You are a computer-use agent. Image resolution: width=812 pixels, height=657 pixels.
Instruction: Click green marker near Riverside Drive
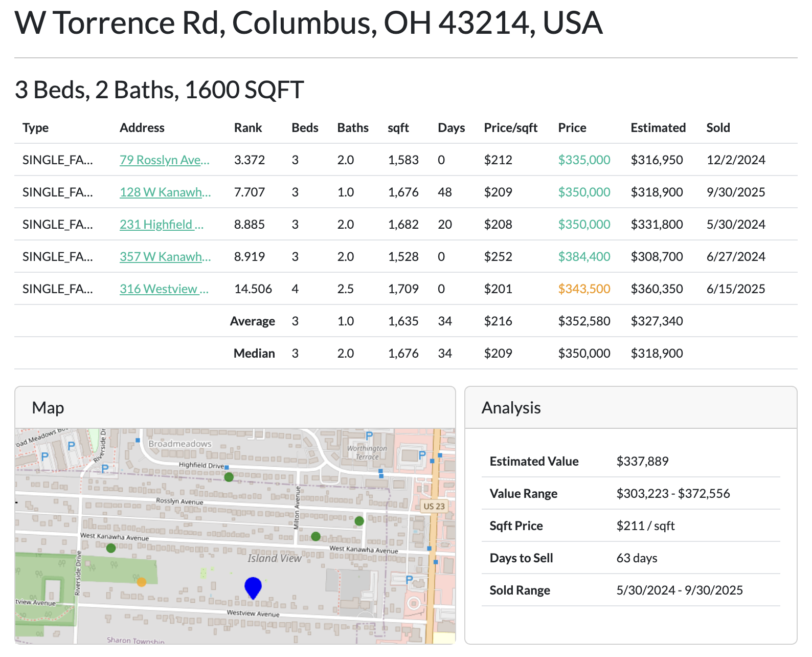[111, 548]
